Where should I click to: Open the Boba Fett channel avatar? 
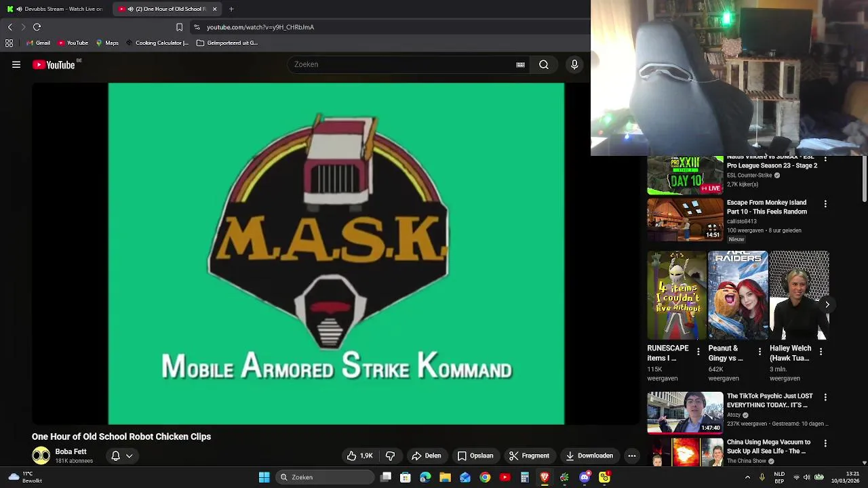pyautogui.click(x=41, y=455)
